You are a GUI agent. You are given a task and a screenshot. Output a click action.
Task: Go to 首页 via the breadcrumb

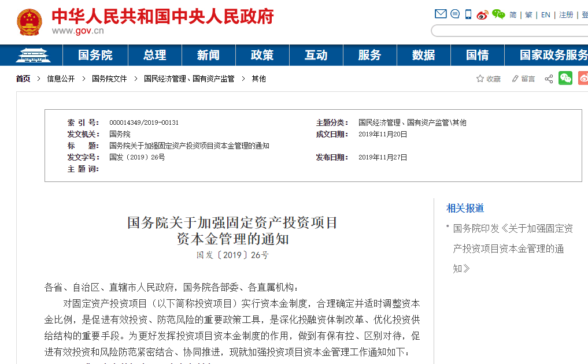point(23,78)
